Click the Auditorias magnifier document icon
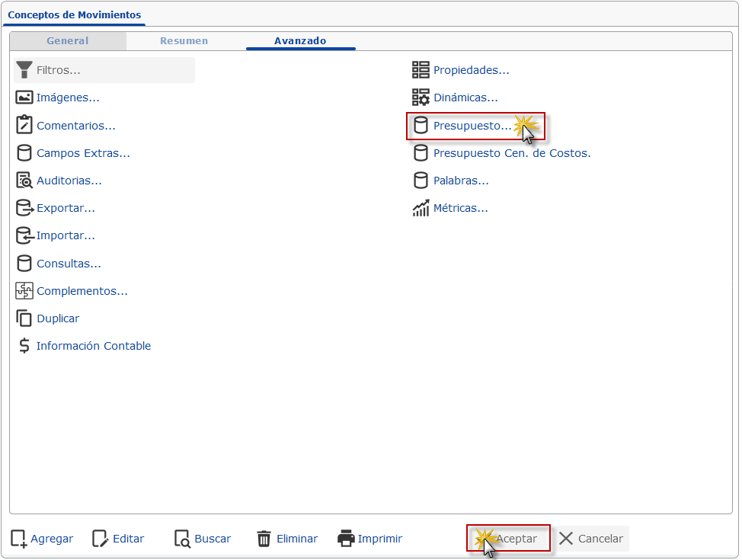The height and width of the screenshot is (560, 742). pos(24,181)
